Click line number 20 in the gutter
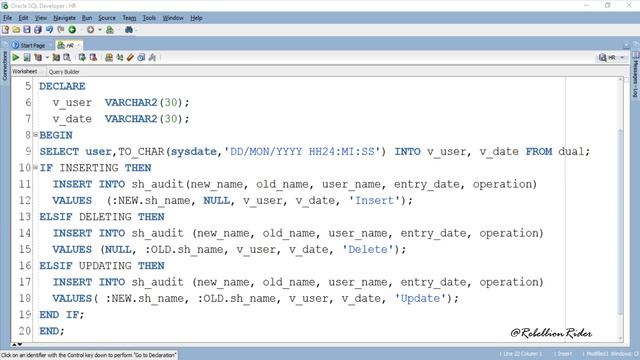The width and height of the screenshot is (640, 360). (x=24, y=331)
